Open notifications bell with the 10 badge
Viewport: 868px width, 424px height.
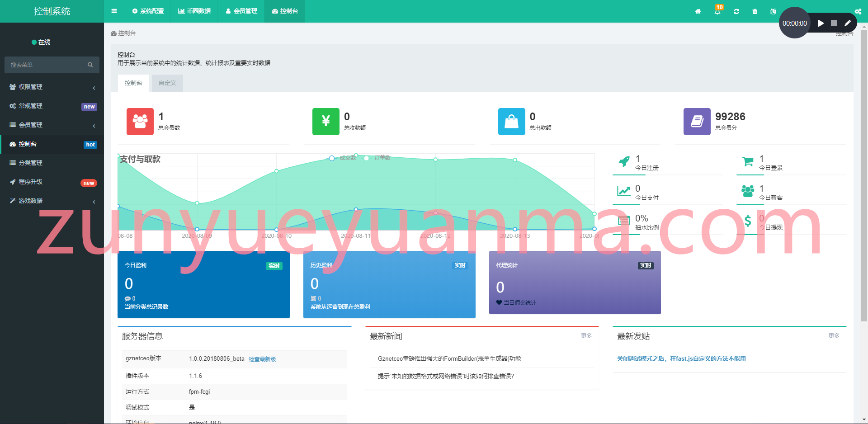[717, 11]
